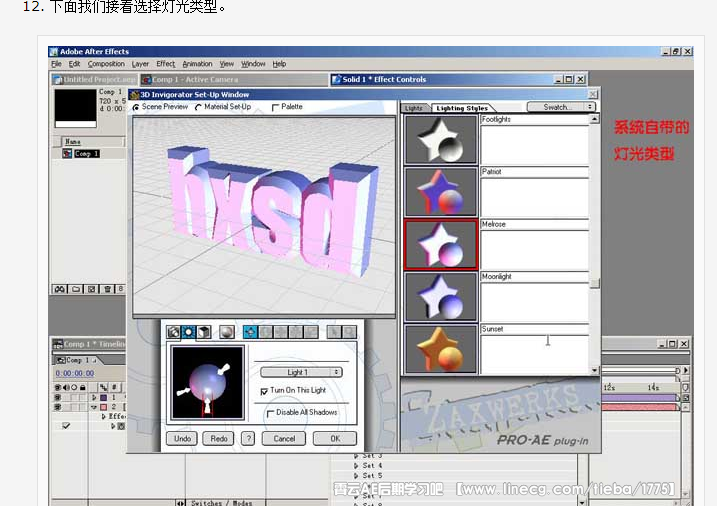Open the Light 1 dropdown
Screen dimensions: 717x506
301,372
